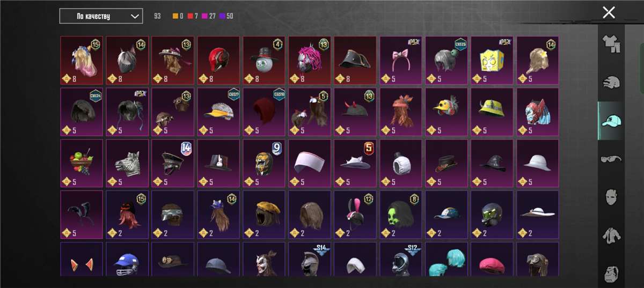Select the headgear cap category icon
The image size is (644, 288).
(610, 121)
